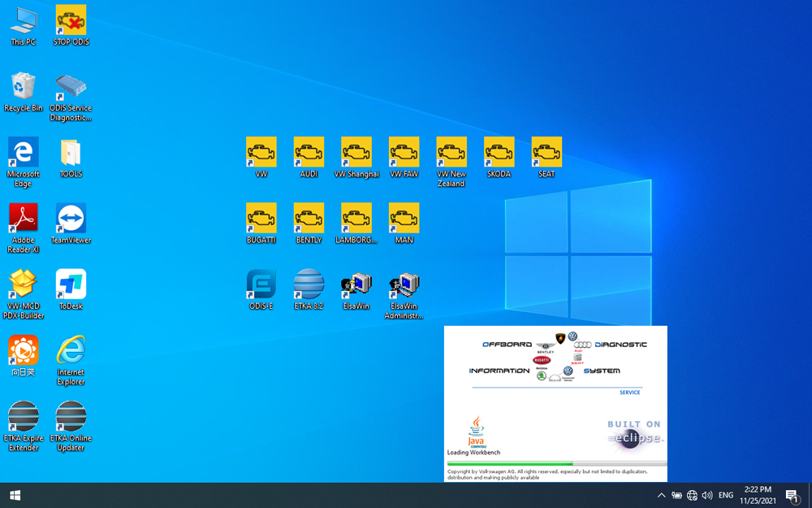
Task: Open the TOOLS folder
Action: pyautogui.click(x=71, y=158)
